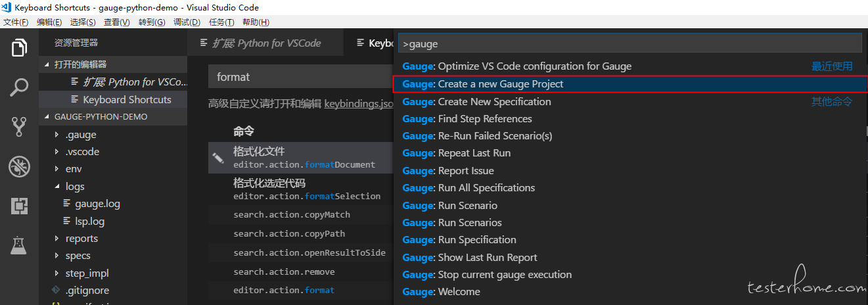Select Gauge: Run Scenario command

click(630, 206)
